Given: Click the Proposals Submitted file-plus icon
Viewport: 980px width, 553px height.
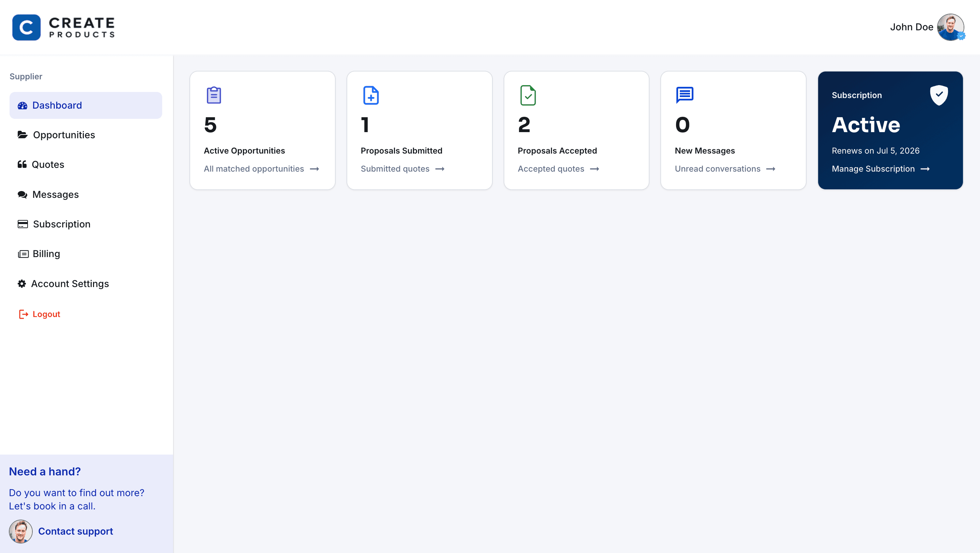Looking at the screenshot, I should [371, 95].
